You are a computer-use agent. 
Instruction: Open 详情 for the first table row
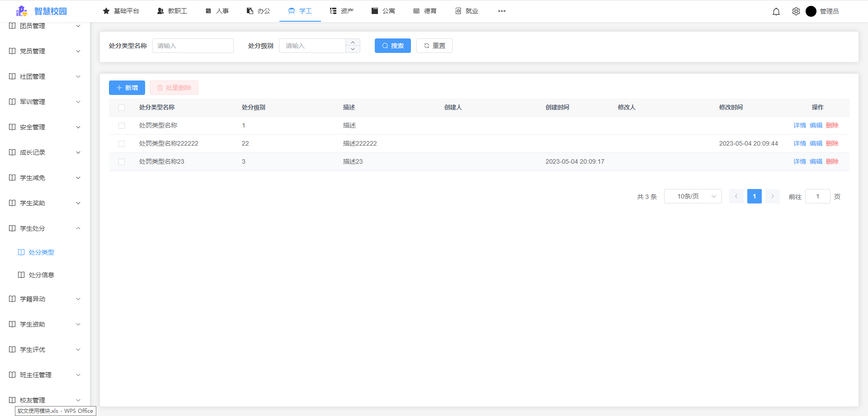(x=799, y=125)
